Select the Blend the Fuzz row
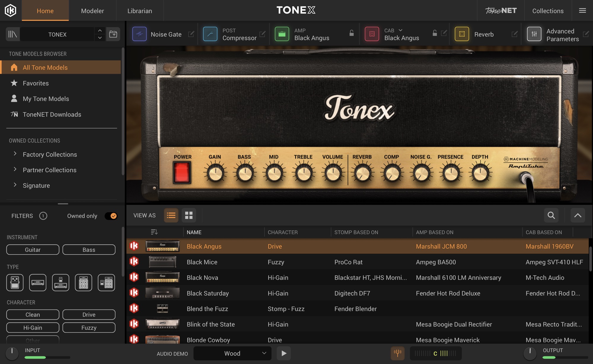 point(358,309)
